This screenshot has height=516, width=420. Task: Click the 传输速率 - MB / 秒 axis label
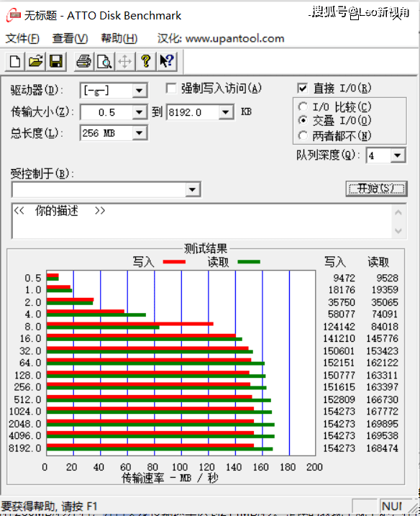(170, 478)
